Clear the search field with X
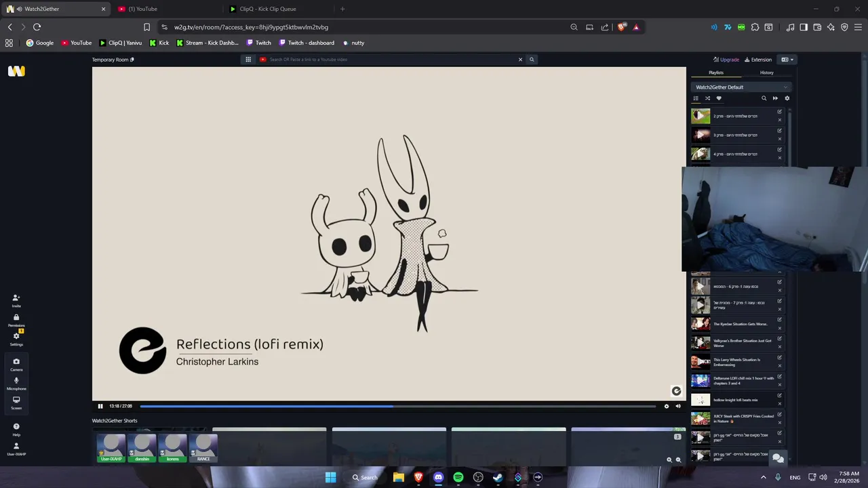 pos(520,60)
